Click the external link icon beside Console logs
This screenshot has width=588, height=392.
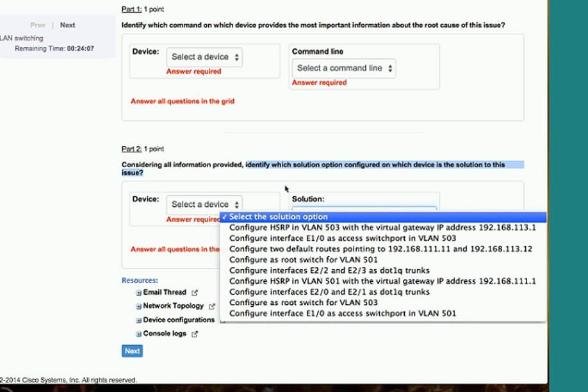[x=195, y=334]
